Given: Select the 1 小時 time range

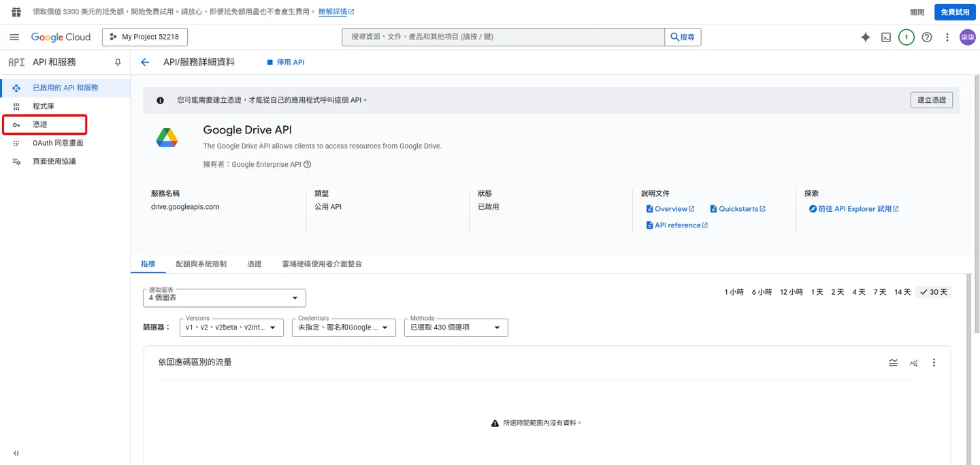Looking at the screenshot, I should coord(734,292).
